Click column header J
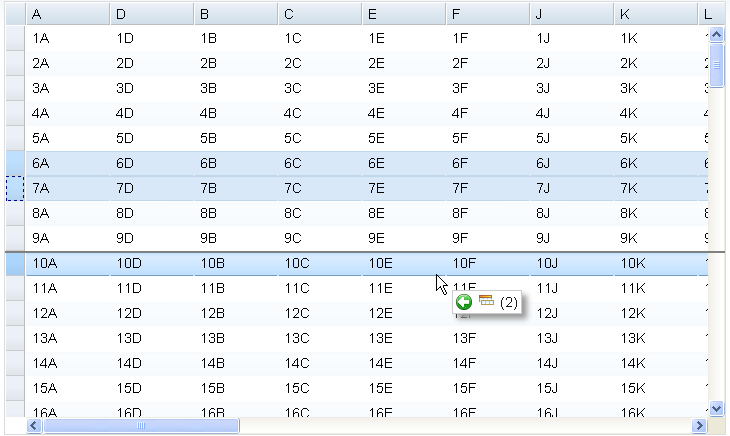This screenshot has height=436, width=730. [x=572, y=14]
